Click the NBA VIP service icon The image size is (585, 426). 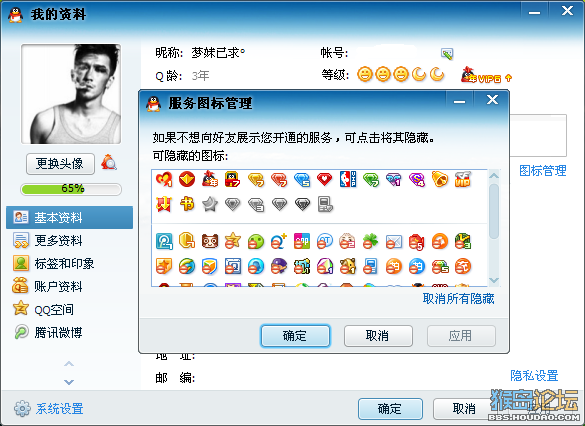pos(348,179)
